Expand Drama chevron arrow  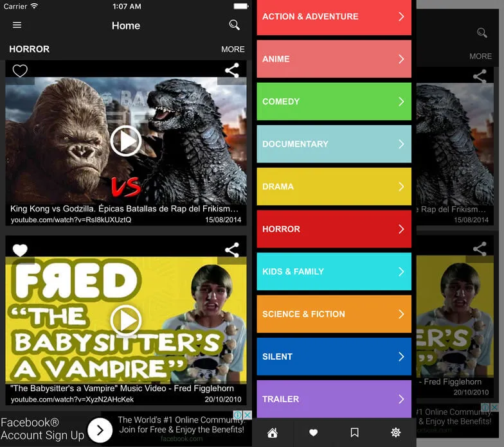tap(401, 186)
